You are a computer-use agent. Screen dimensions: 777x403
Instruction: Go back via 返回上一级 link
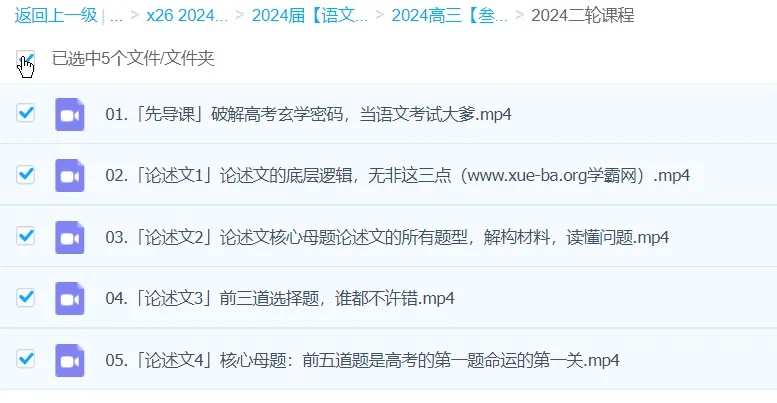55,16
